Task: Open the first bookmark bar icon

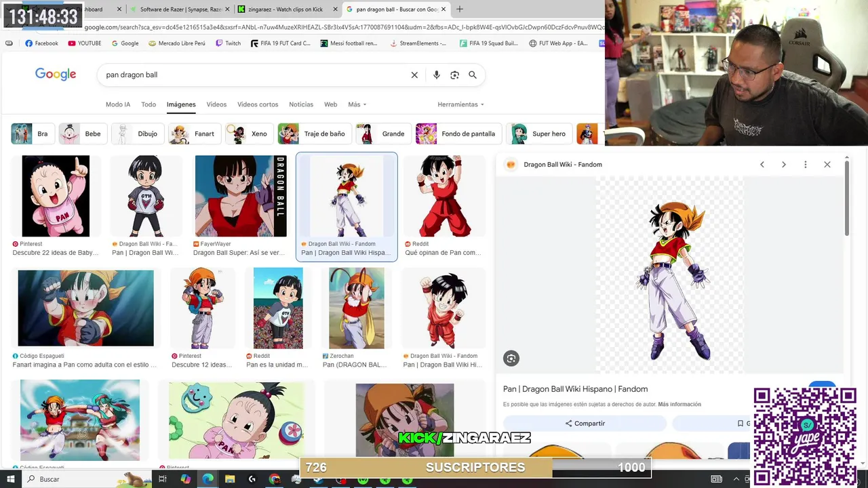Action: [9, 43]
